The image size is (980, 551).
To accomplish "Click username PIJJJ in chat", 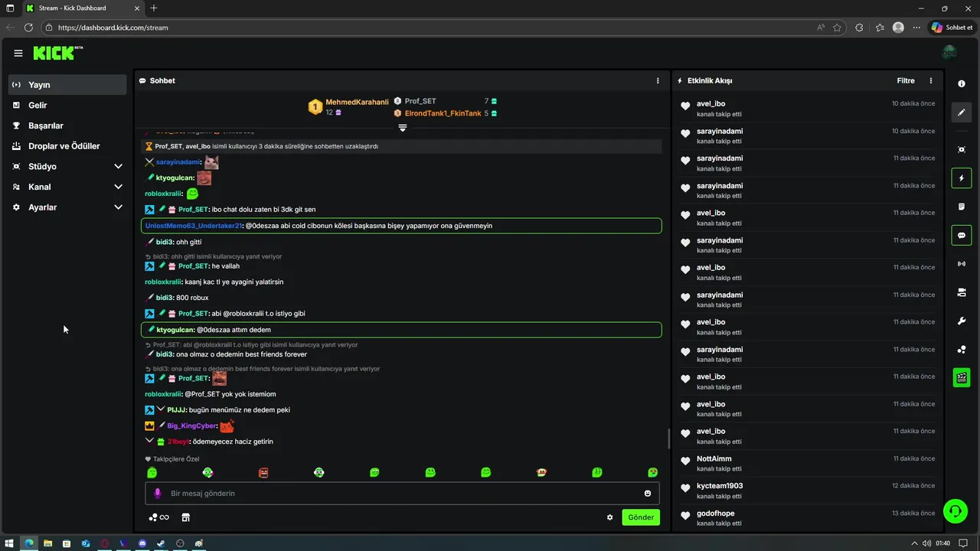I will pyautogui.click(x=177, y=410).
